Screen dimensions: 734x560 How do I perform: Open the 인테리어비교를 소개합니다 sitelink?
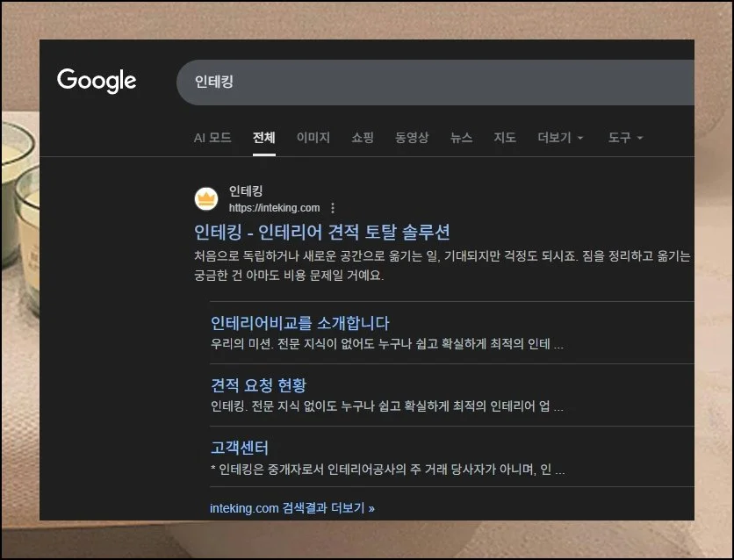tap(299, 323)
